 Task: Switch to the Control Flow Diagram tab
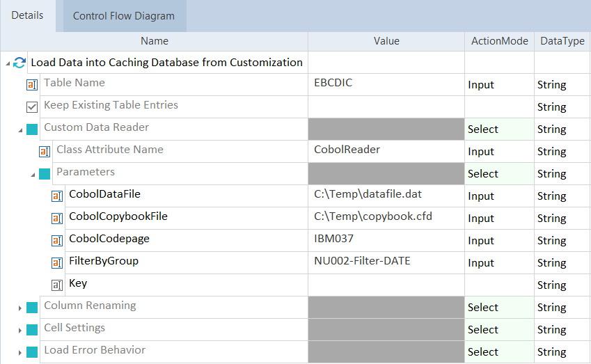(124, 16)
